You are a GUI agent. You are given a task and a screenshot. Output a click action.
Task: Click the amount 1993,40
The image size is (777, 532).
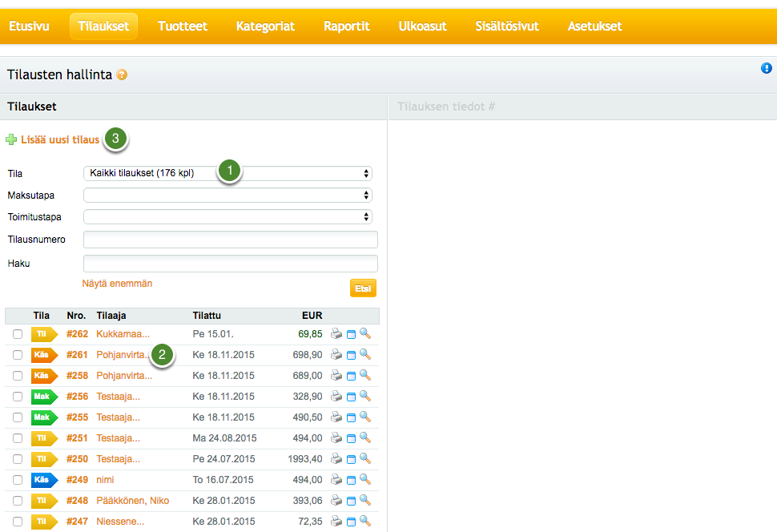(305, 459)
